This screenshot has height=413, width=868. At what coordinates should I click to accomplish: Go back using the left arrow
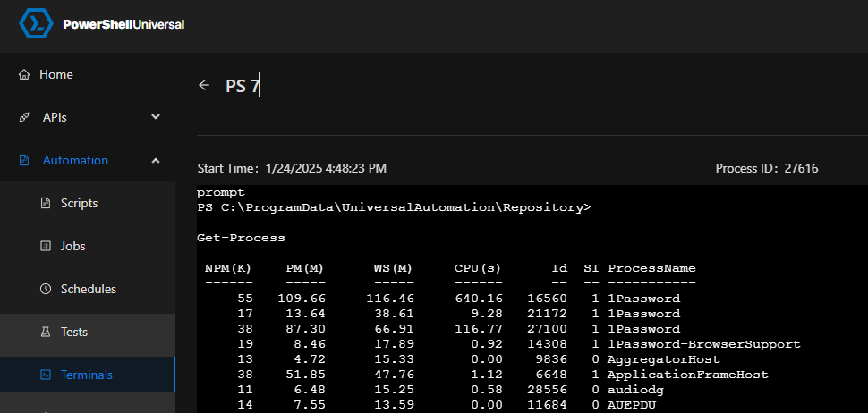coord(204,85)
